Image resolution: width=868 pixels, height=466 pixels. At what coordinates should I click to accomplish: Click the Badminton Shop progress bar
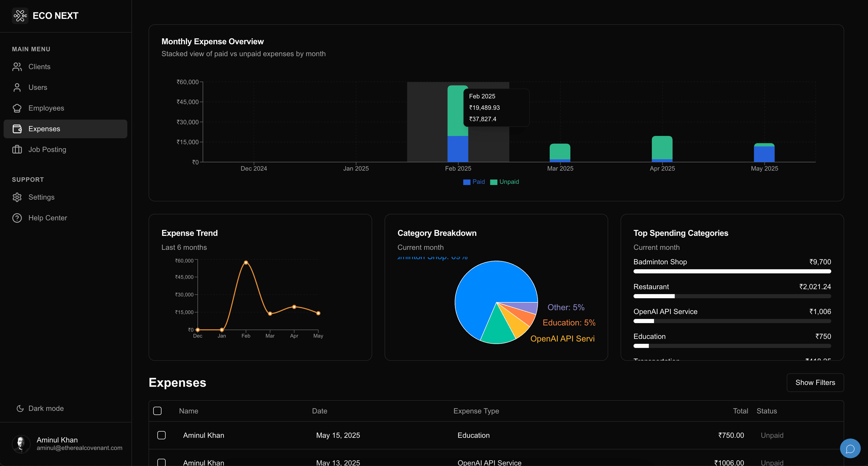[732, 271]
